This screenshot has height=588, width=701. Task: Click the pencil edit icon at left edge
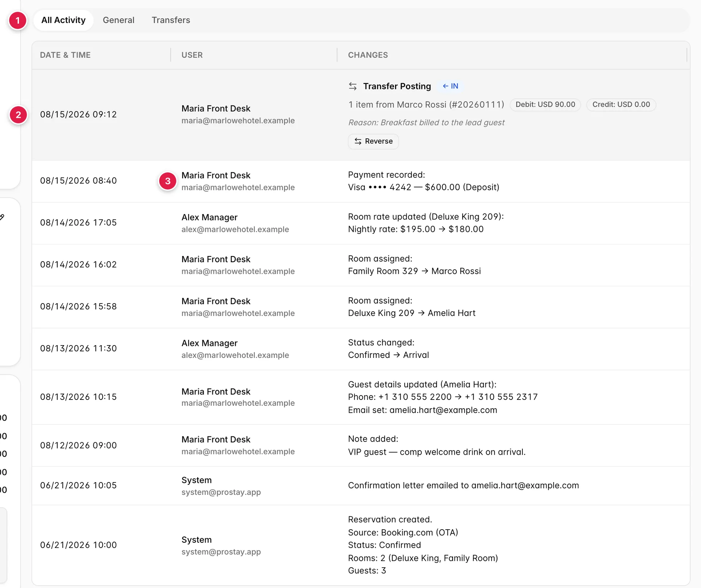(x=2, y=217)
